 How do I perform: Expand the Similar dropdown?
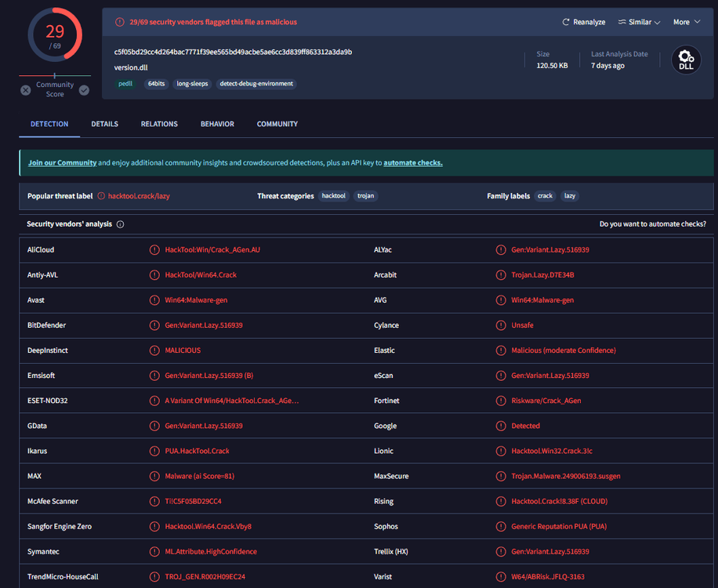click(639, 22)
